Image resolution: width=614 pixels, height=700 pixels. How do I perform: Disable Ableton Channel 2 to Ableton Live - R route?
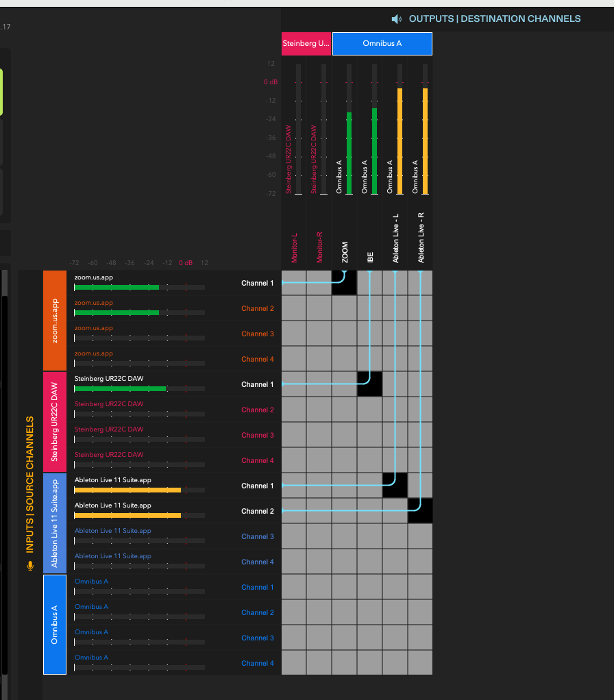click(420, 511)
